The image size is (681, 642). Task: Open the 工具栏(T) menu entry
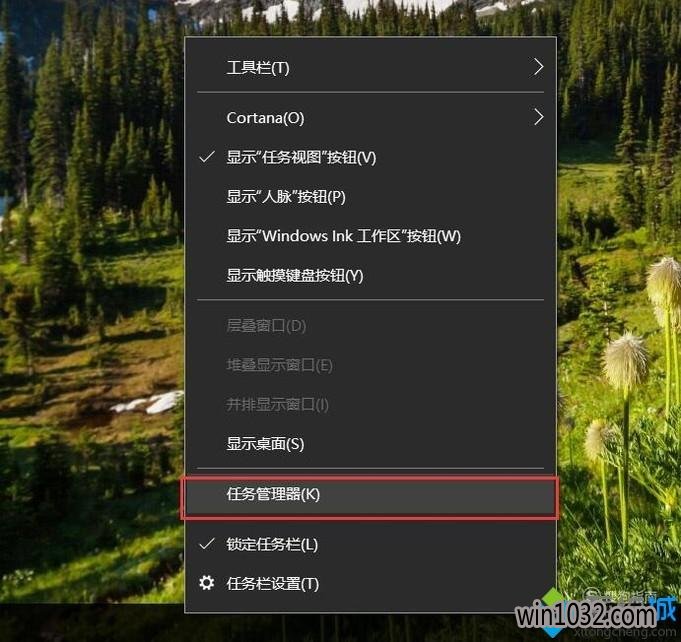coord(370,67)
